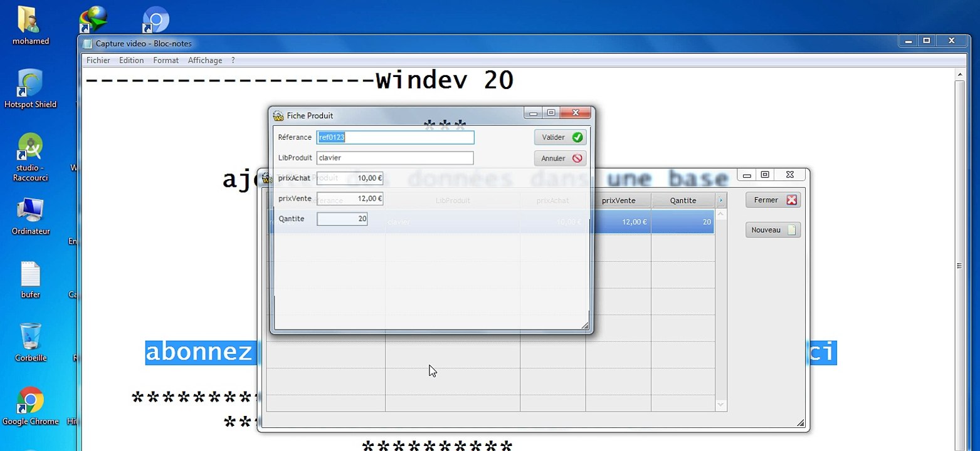This screenshot has width=980, height=451.
Task: Close the Capture video Bloc-notes window
Action: coord(952,41)
